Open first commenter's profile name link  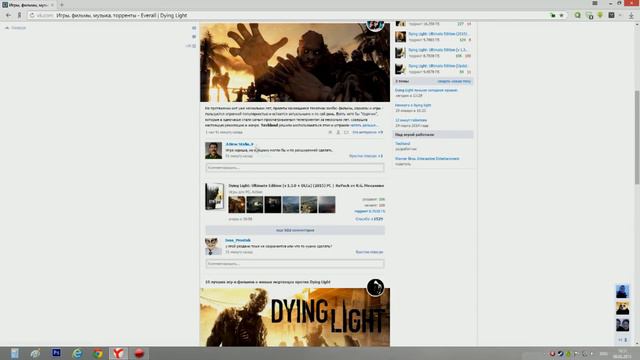[239, 144]
